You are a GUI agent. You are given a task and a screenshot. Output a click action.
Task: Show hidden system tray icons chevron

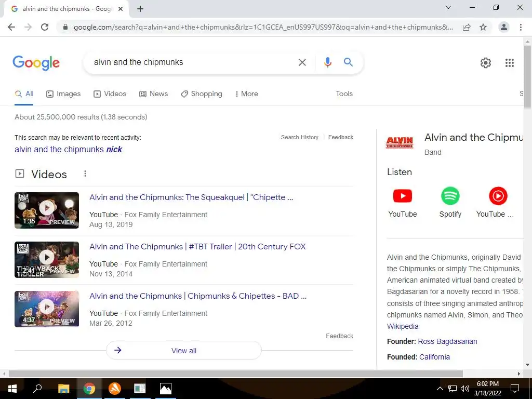[440, 389]
